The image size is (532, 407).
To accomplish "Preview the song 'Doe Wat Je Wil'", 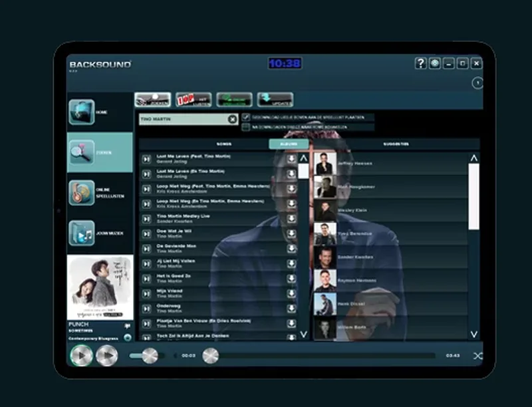I will (x=146, y=233).
